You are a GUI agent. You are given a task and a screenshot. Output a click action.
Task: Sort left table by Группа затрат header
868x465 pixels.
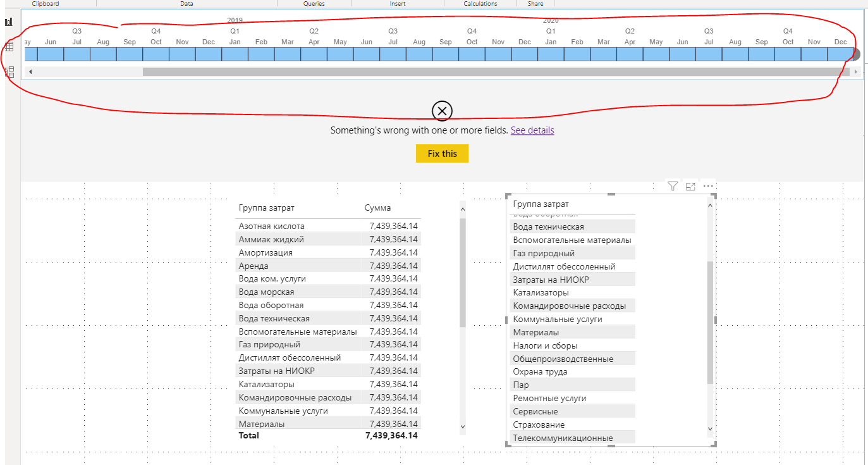point(266,208)
